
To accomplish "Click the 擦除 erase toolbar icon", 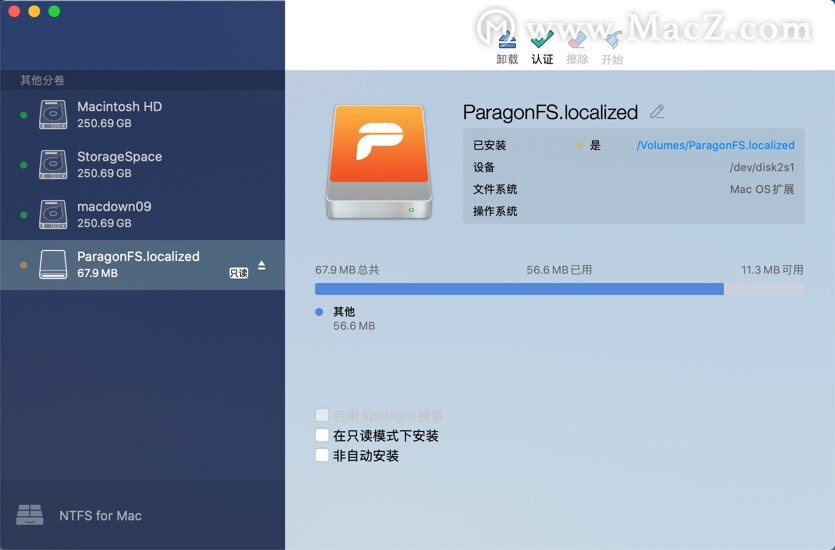I will (577, 40).
